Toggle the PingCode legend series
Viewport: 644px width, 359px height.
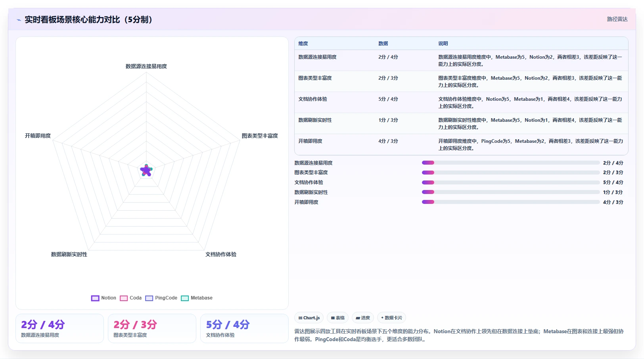[161, 298]
